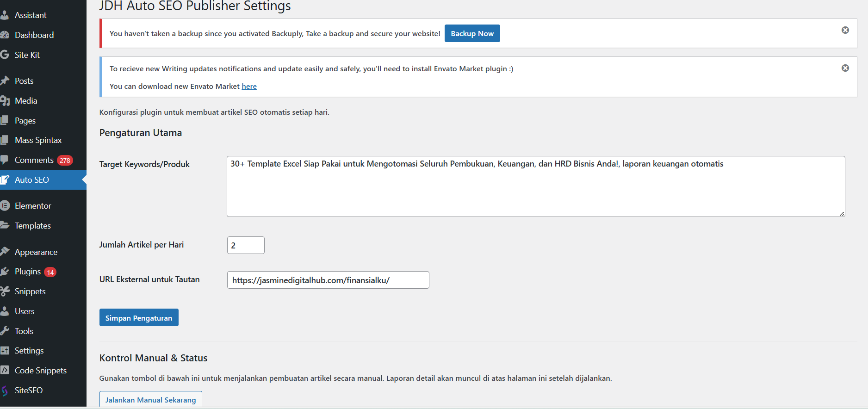Click the Users person icon

[x=5, y=311]
